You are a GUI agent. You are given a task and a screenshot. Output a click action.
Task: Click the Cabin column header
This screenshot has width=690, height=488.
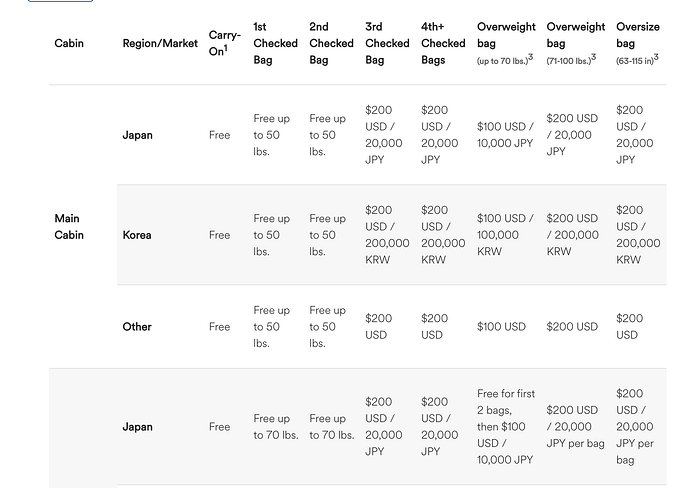pos(69,43)
